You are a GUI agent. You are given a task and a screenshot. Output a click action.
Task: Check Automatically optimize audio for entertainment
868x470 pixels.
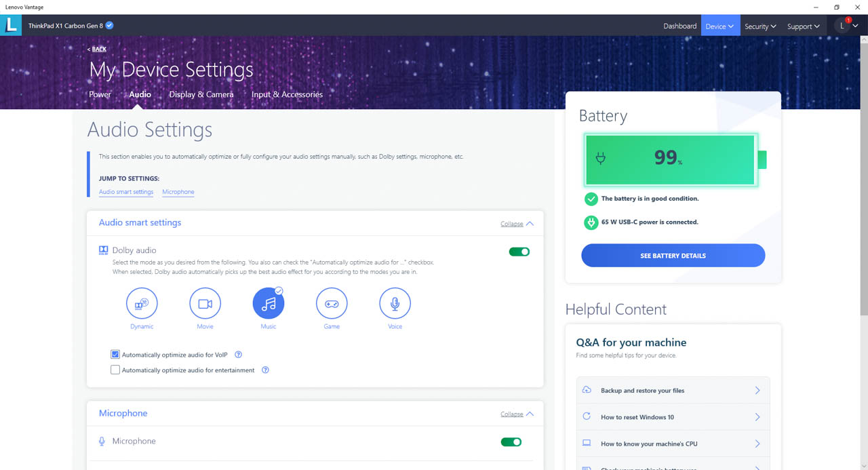click(x=115, y=370)
